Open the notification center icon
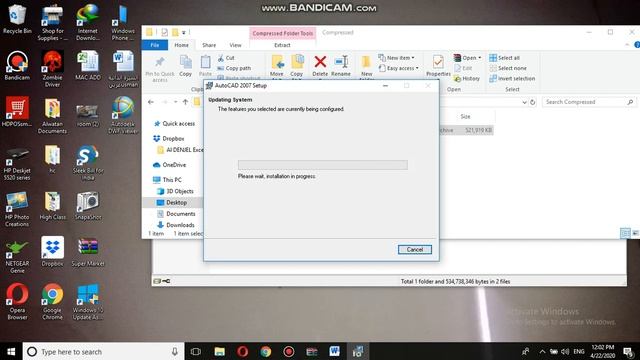This screenshot has height=360, width=640. click(x=628, y=351)
